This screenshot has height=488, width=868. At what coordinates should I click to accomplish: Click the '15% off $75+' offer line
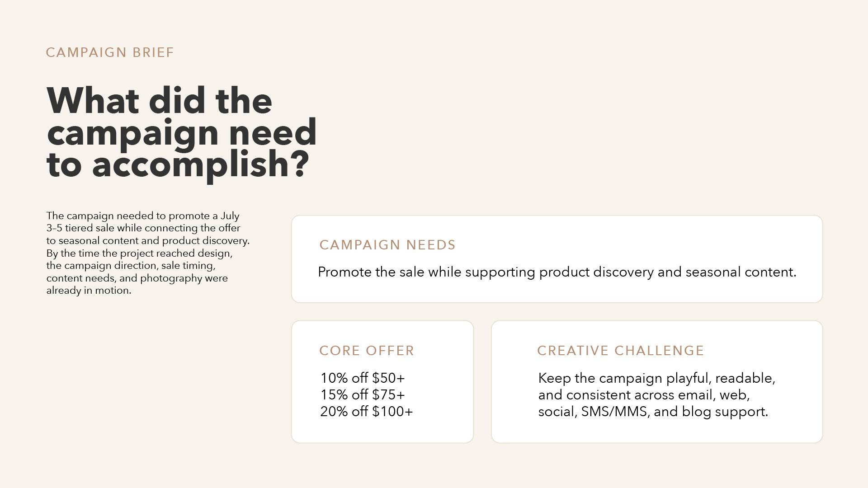(363, 394)
